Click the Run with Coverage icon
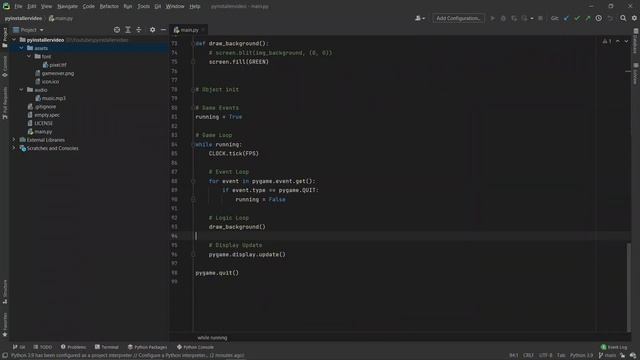Screen dimensions: 640x360 point(513,18)
